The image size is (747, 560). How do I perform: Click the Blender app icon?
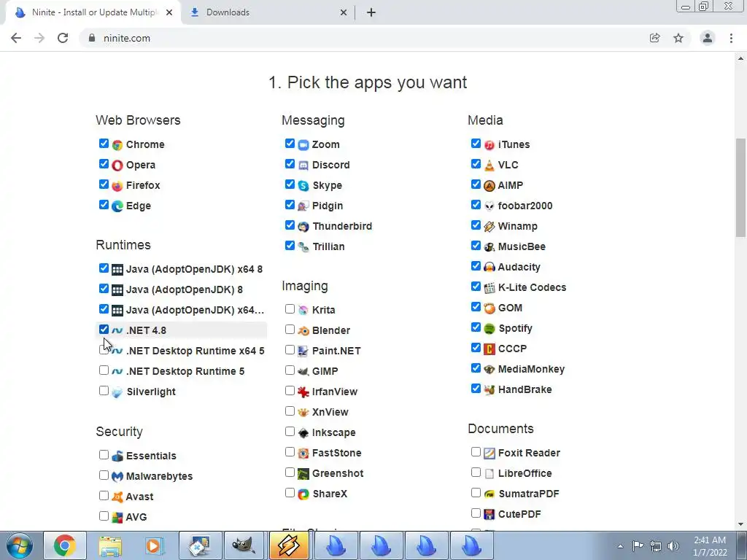[303, 330]
